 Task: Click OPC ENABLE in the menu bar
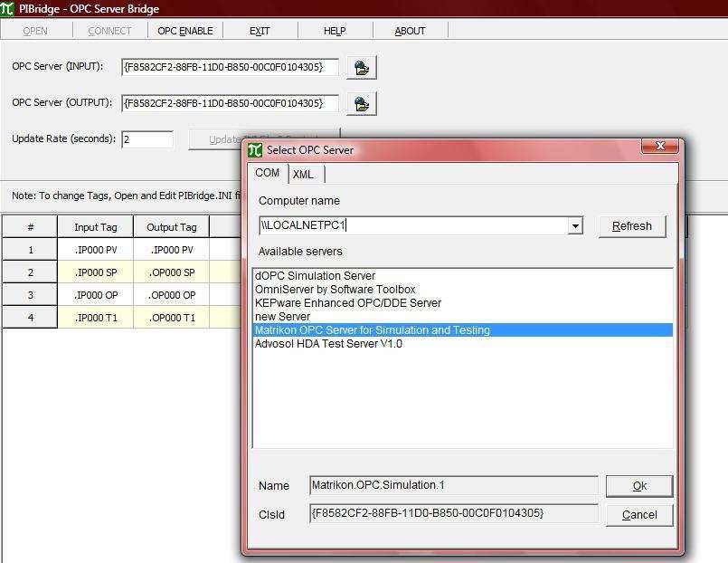[185, 31]
